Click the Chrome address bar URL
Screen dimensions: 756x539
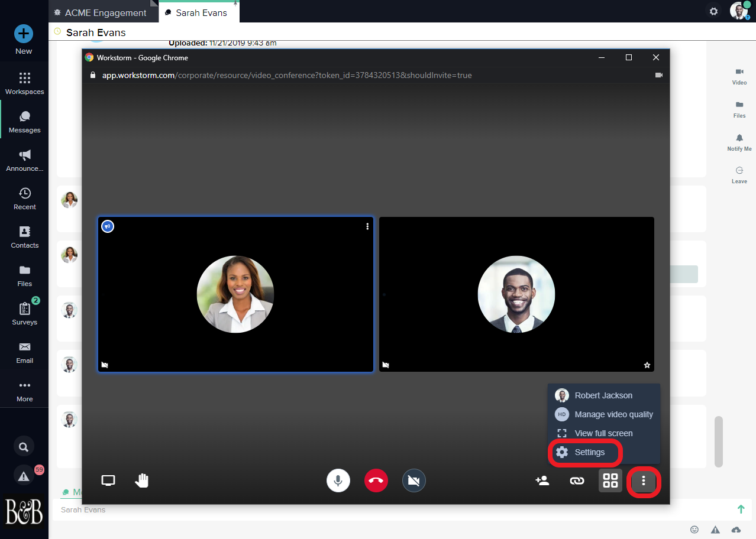click(x=287, y=75)
